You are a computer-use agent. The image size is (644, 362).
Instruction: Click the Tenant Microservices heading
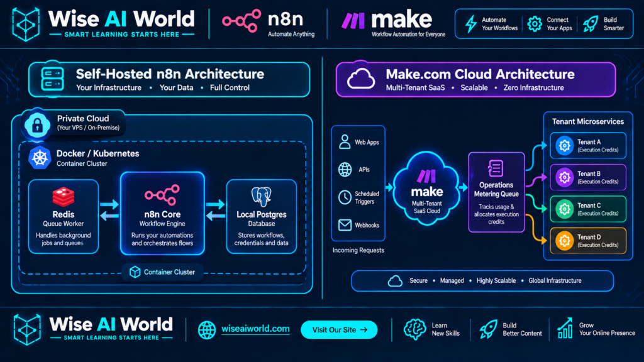pyautogui.click(x=588, y=121)
